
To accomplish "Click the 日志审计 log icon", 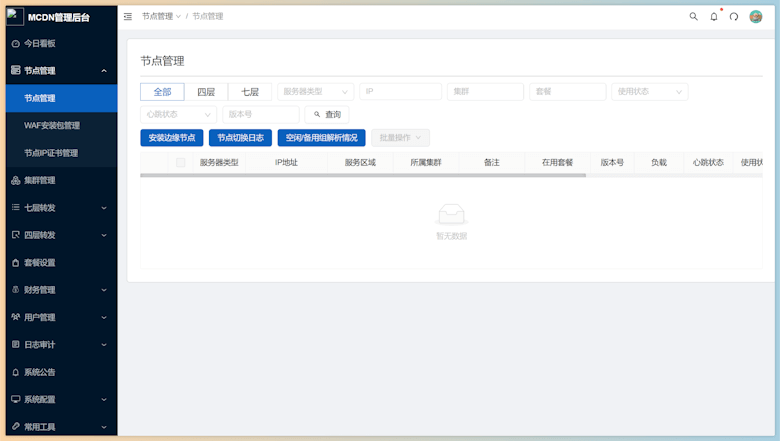I will point(15,344).
